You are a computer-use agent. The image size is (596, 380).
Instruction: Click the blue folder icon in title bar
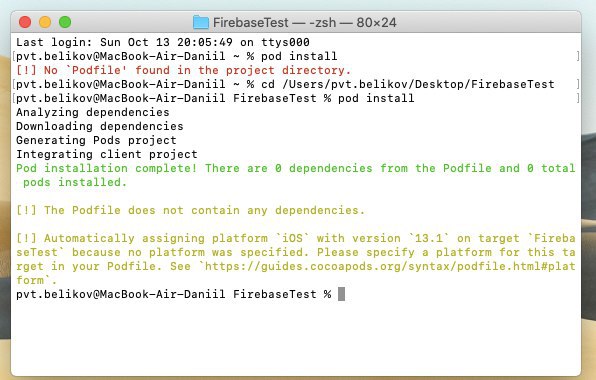pos(201,22)
